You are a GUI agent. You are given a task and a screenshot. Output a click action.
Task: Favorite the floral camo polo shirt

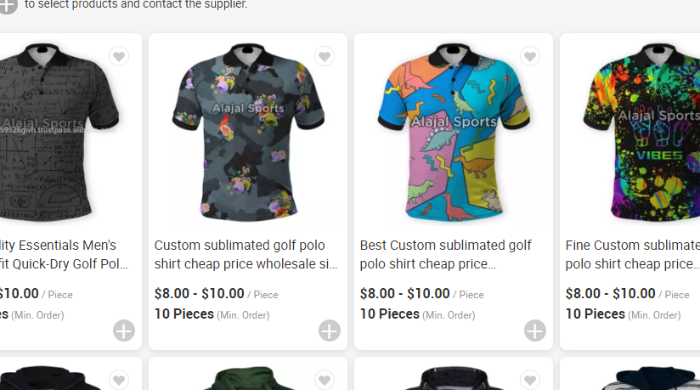pos(325,57)
